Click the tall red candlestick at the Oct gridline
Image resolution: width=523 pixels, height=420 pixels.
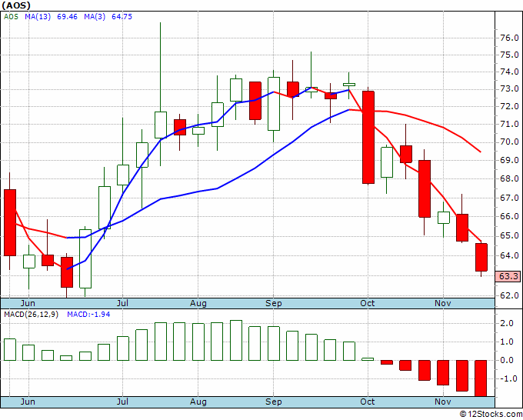click(368, 137)
